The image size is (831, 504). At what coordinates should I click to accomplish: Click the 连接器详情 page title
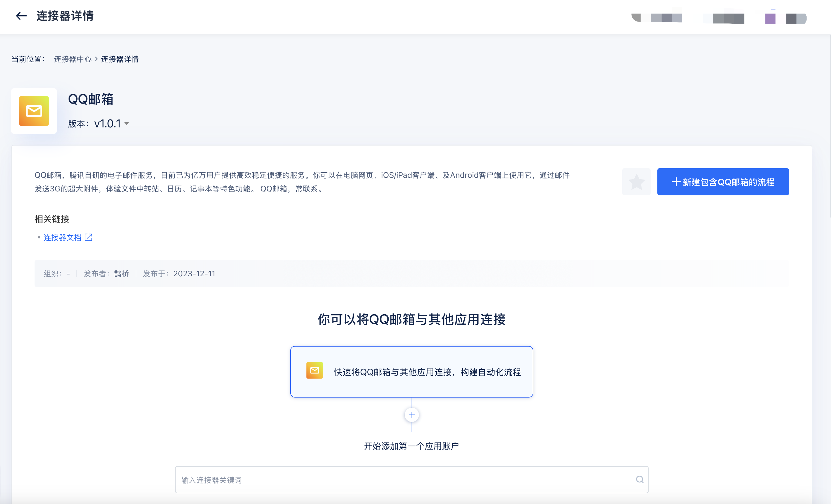coord(65,16)
